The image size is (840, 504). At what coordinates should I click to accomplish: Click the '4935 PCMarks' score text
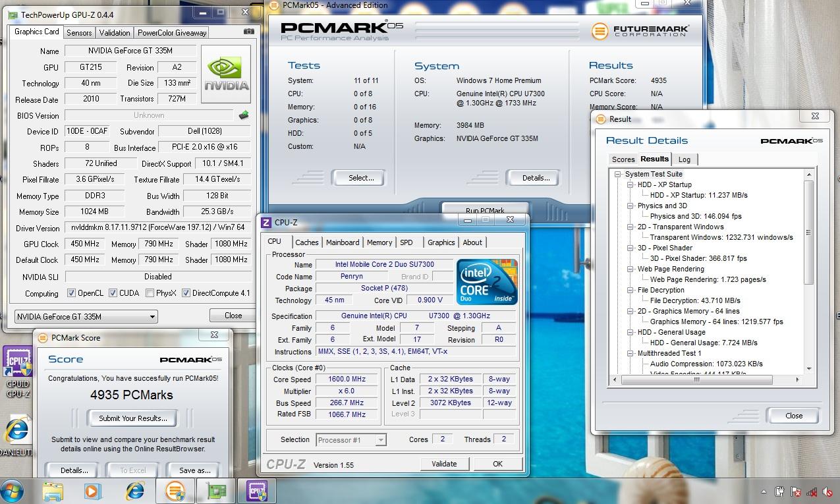pyautogui.click(x=132, y=395)
